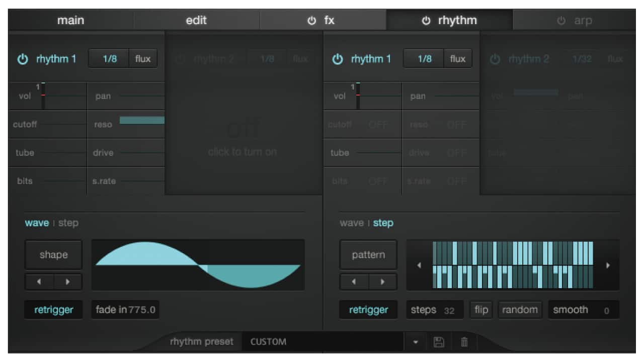Switch to the edit tab
The width and height of the screenshot is (644, 362).
[196, 20]
